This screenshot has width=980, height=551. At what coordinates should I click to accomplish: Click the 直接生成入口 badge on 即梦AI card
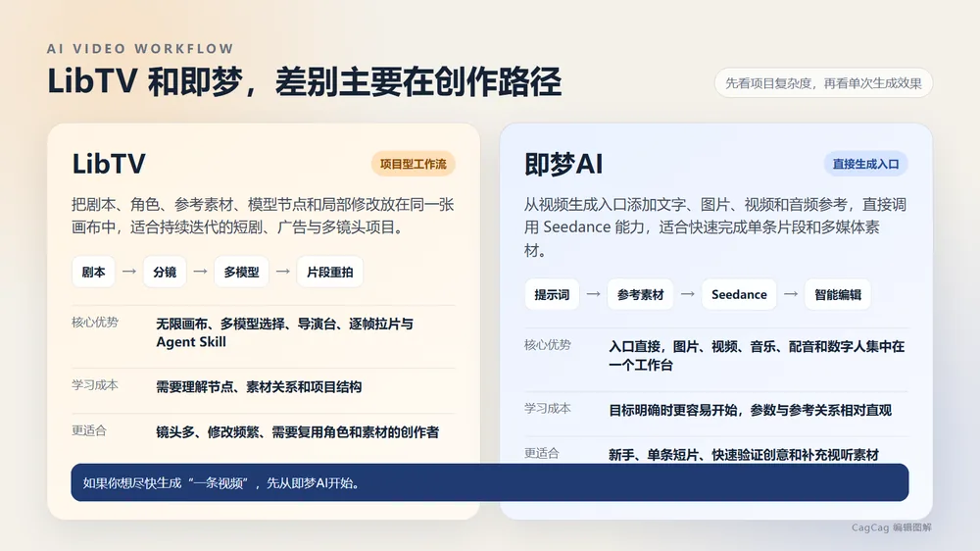[865, 164]
